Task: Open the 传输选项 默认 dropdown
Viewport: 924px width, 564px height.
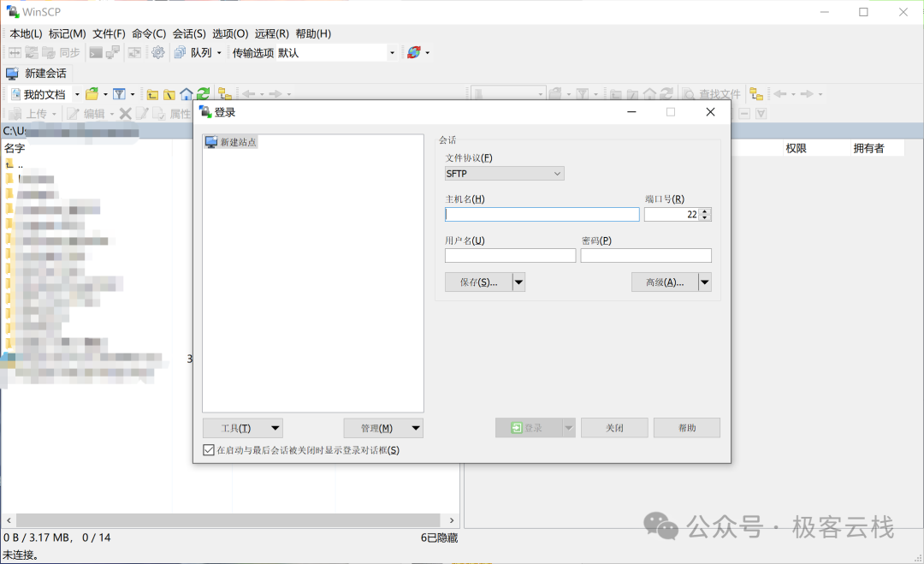Action: pos(392,53)
